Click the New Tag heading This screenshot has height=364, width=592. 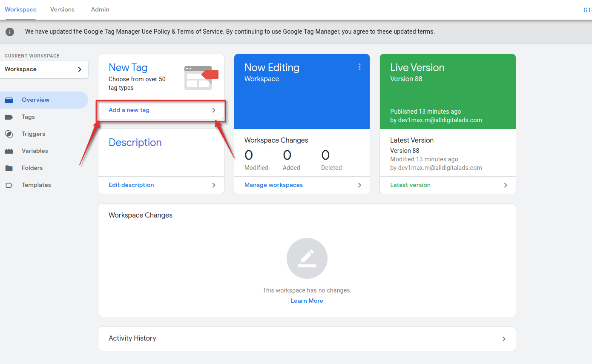click(128, 68)
